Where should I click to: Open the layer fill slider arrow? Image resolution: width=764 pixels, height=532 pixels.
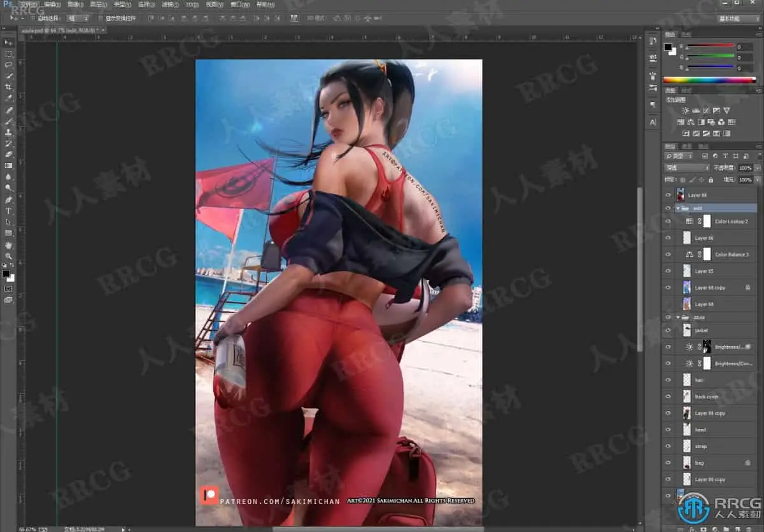click(757, 180)
